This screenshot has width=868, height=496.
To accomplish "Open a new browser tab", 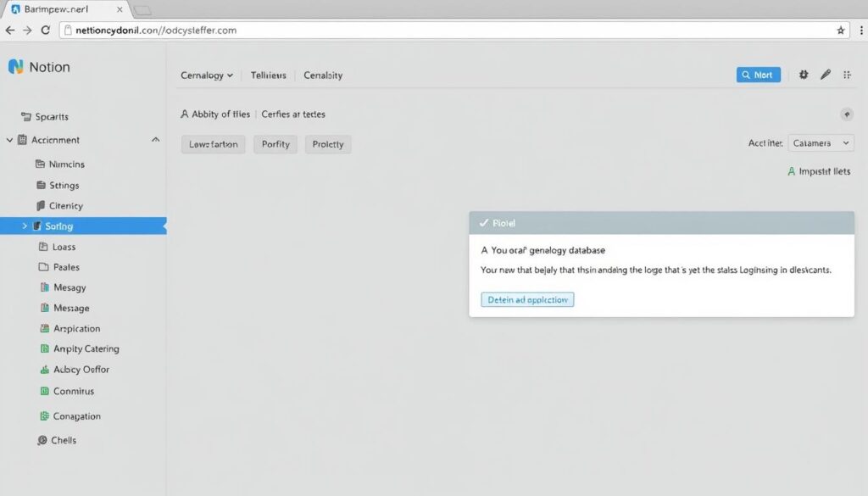I will [x=142, y=10].
